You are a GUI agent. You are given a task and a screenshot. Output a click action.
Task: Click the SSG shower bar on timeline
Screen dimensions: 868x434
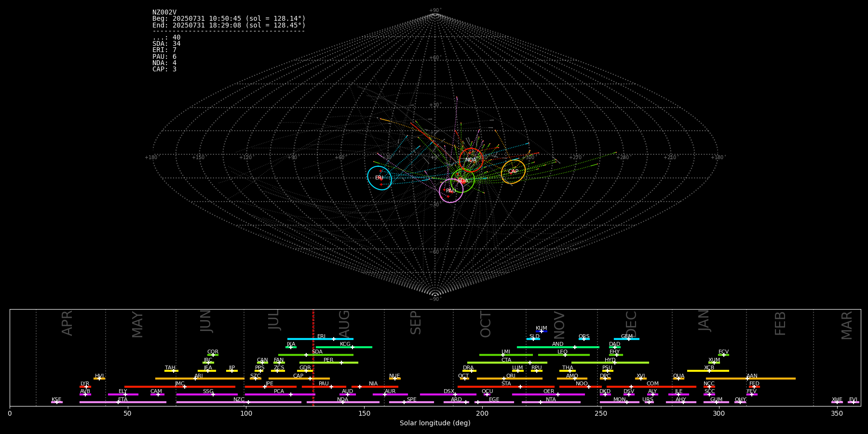pos(207,394)
